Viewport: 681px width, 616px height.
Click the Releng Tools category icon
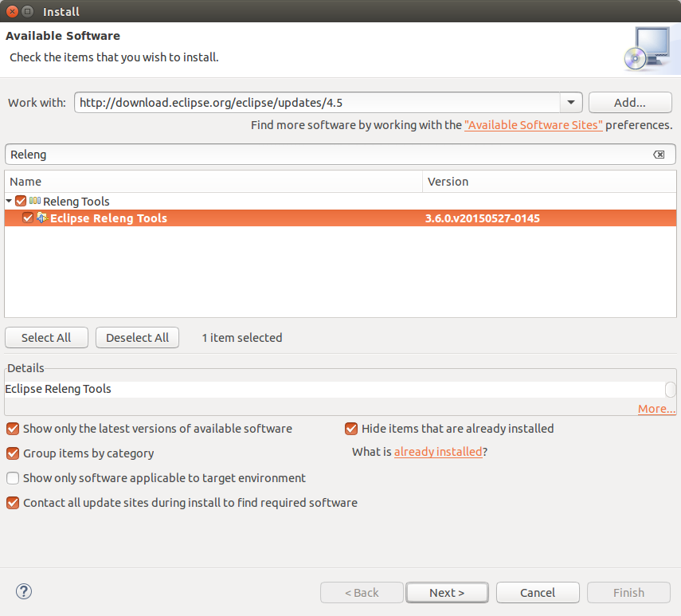tap(35, 201)
